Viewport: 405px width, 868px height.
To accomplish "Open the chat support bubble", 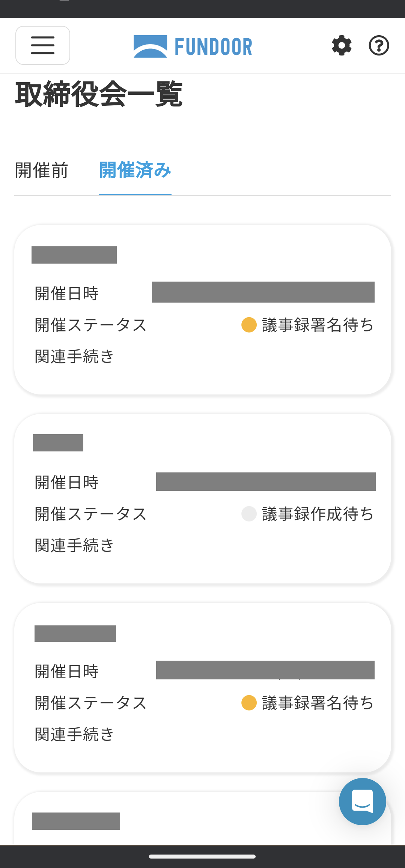I will 362,801.
